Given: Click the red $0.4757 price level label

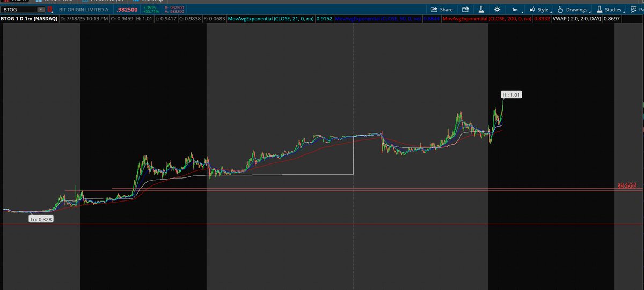Looking at the screenshot, I should coord(626,185).
